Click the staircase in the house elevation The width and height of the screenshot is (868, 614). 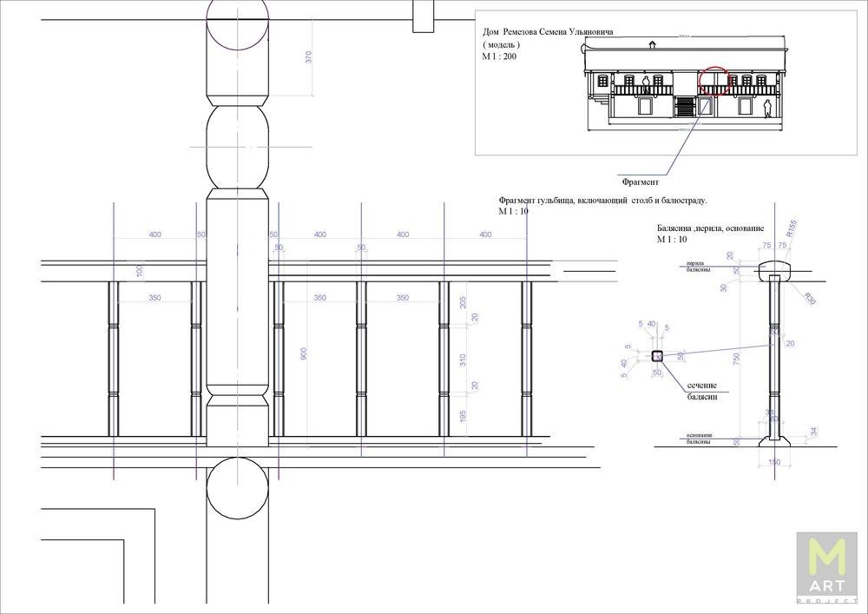pos(684,107)
